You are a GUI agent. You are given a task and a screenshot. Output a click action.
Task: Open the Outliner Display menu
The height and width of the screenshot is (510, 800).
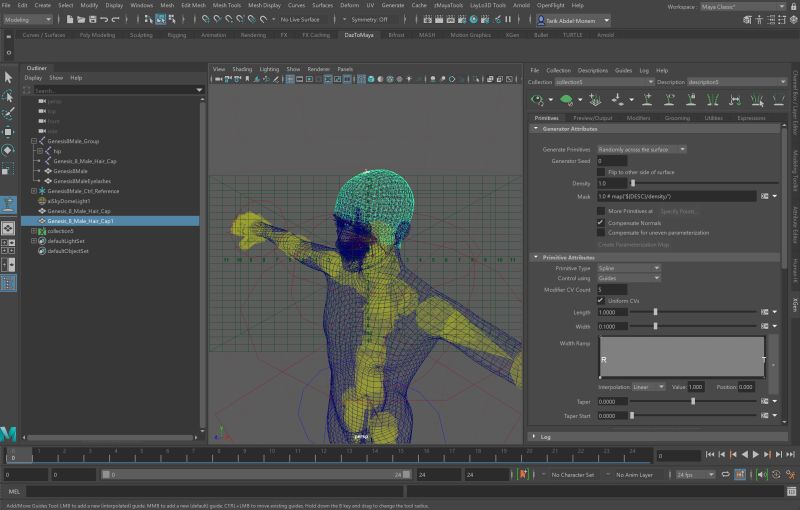33,78
